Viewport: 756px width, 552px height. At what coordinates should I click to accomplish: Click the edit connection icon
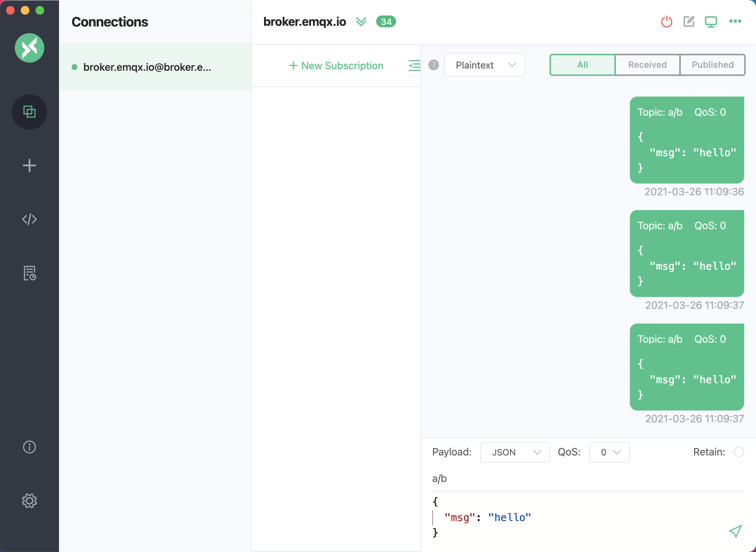[689, 22]
